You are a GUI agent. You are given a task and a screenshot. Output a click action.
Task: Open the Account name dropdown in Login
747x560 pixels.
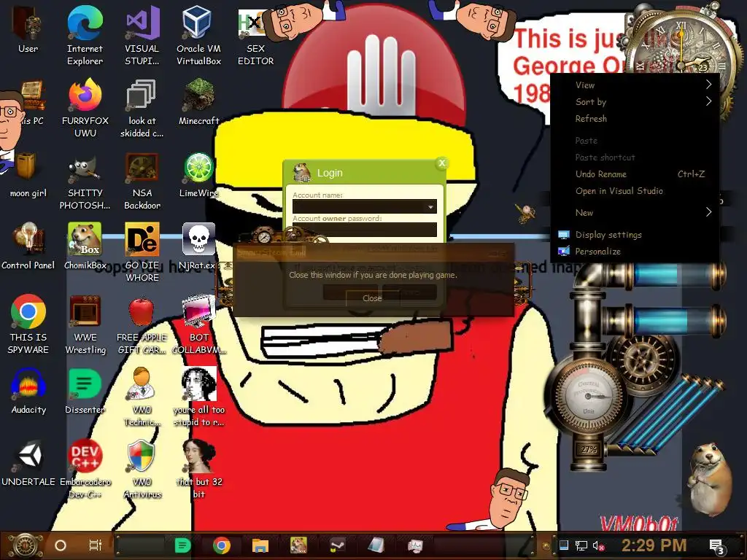click(x=430, y=206)
